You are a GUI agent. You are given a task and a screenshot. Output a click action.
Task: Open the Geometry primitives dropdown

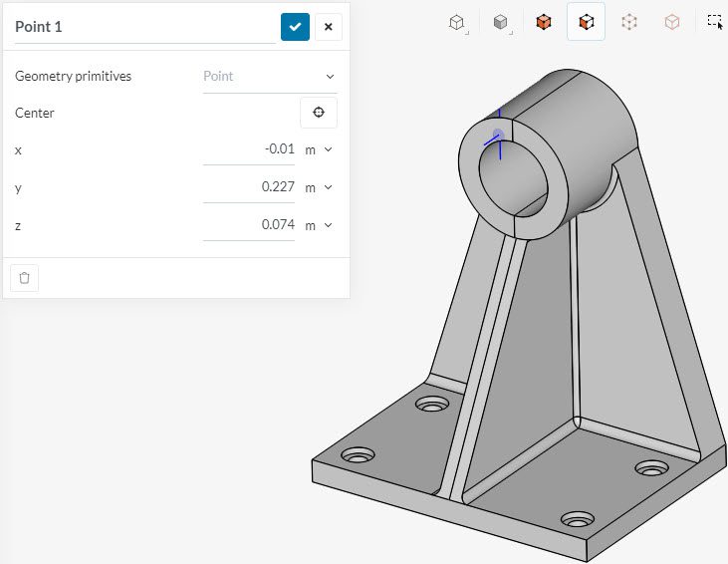tap(270, 77)
